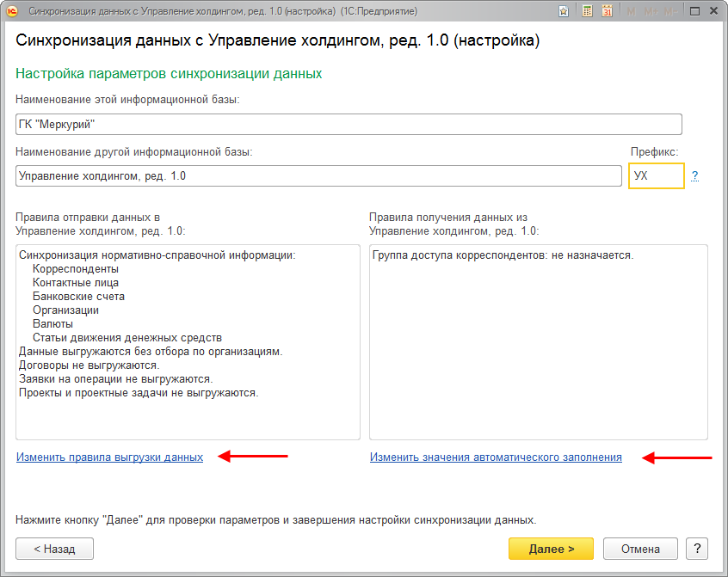
Task: Select text 'Статьи движения денежных средств'
Action: 127,338
